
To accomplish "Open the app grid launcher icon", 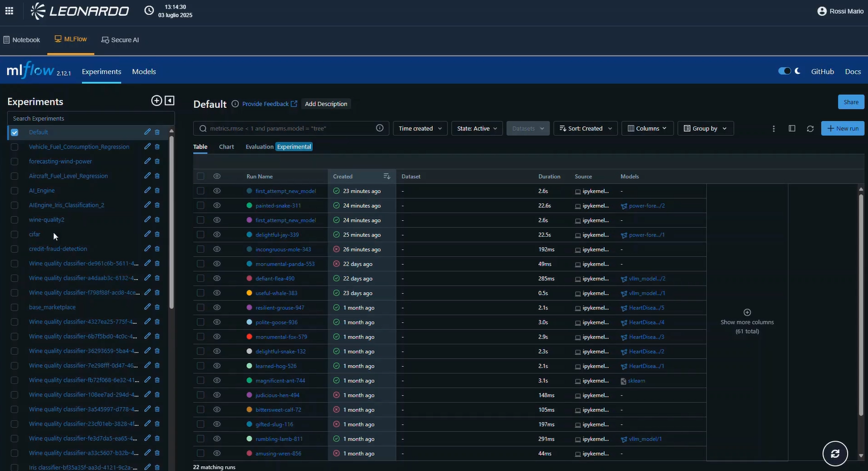I will [9, 11].
